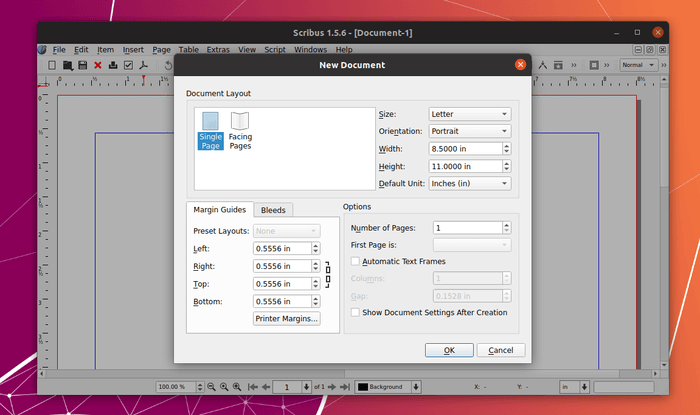Click the New document toolbar icon
Viewport: 700px width, 415px height.
tap(52, 65)
